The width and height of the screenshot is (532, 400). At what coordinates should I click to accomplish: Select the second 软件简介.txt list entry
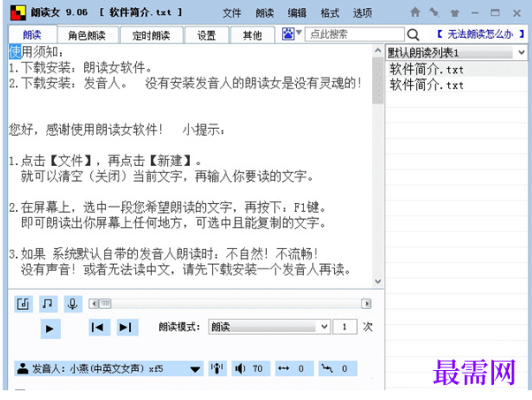tap(456, 85)
